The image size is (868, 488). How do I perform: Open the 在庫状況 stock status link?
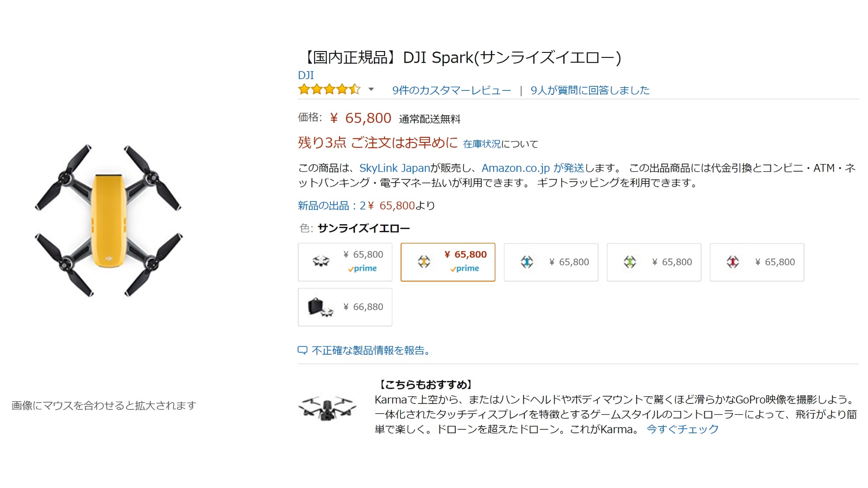coord(481,144)
